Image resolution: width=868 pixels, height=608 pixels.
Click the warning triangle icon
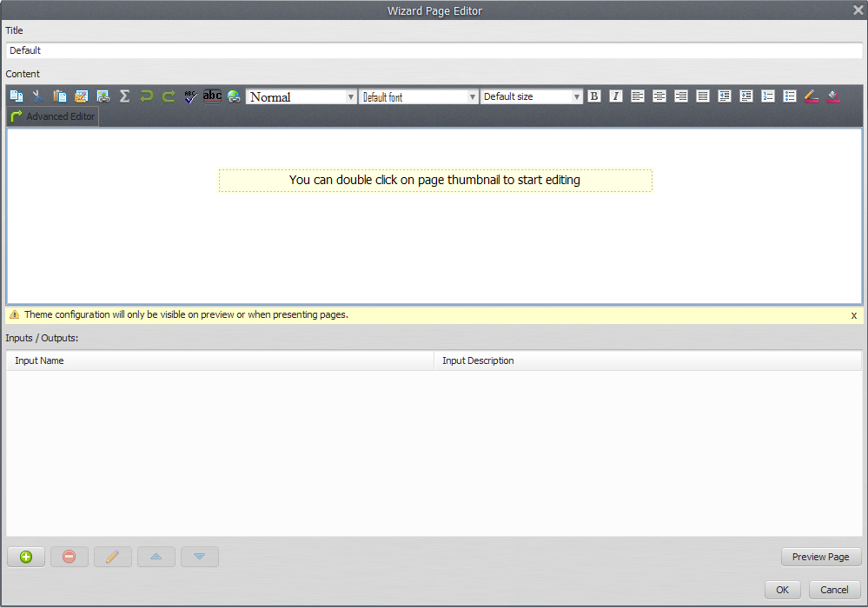15,314
